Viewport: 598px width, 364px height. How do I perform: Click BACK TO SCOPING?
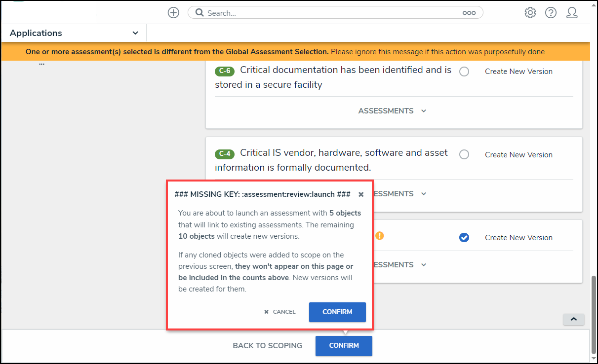click(x=267, y=346)
